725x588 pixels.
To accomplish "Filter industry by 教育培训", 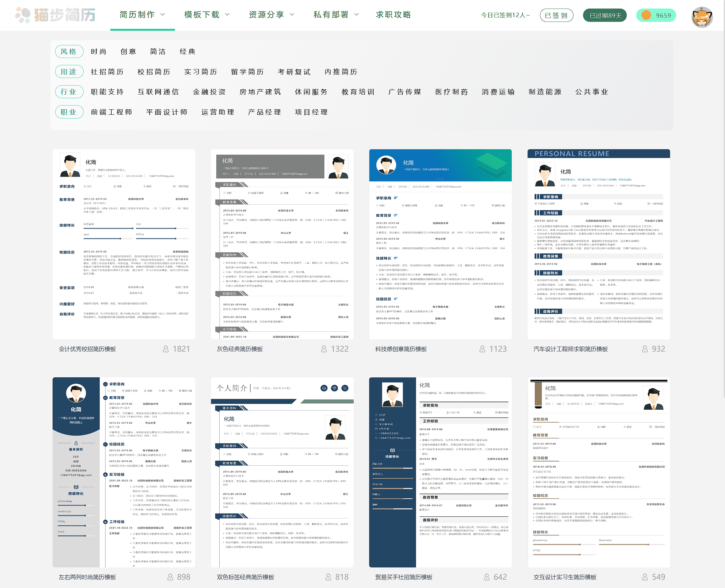I will coord(358,92).
